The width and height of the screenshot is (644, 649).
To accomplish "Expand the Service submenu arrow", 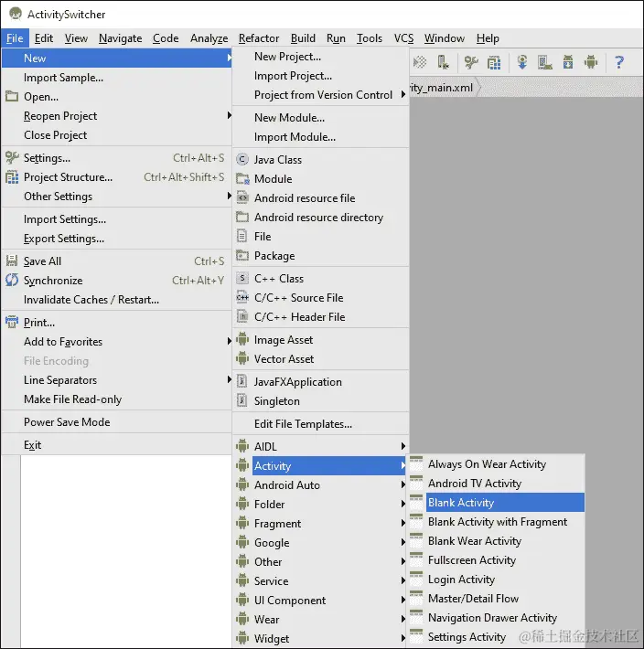I will pos(403,580).
